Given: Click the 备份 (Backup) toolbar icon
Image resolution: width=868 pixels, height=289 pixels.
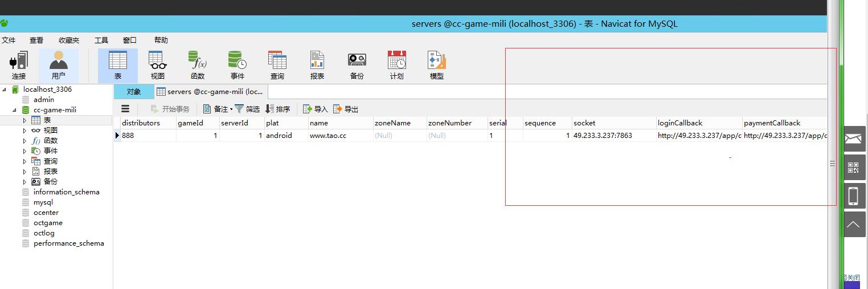Looking at the screenshot, I should pyautogui.click(x=357, y=65).
